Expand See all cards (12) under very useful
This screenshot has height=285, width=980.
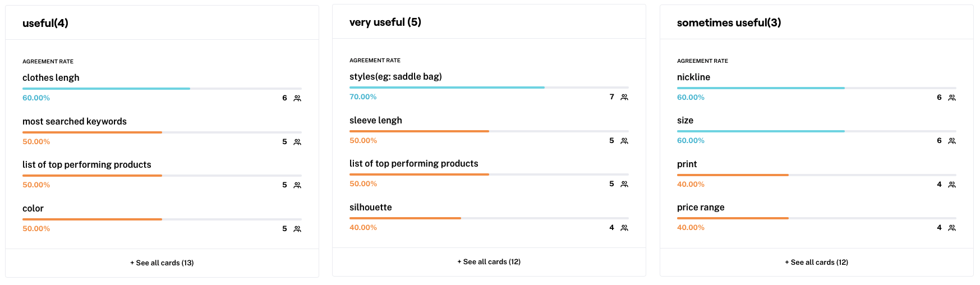point(489,261)
